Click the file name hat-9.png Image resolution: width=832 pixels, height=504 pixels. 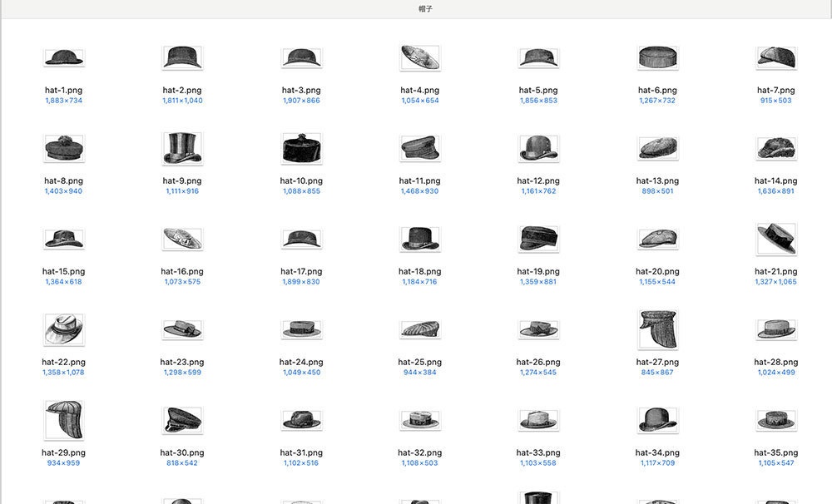point(182,181)
